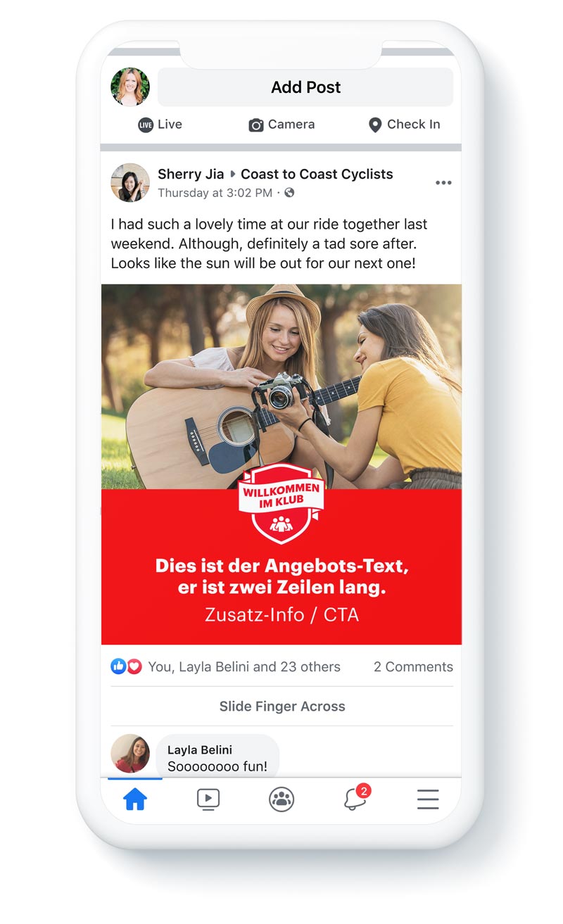563x924 pixels.
Task: Click the Sherry Jia name link
Action: (191, 174)
